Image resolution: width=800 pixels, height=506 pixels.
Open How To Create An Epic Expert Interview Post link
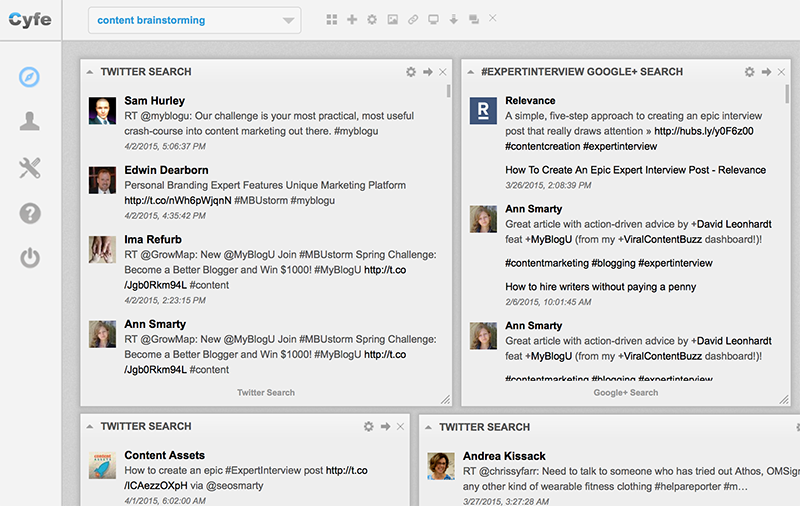635,170
